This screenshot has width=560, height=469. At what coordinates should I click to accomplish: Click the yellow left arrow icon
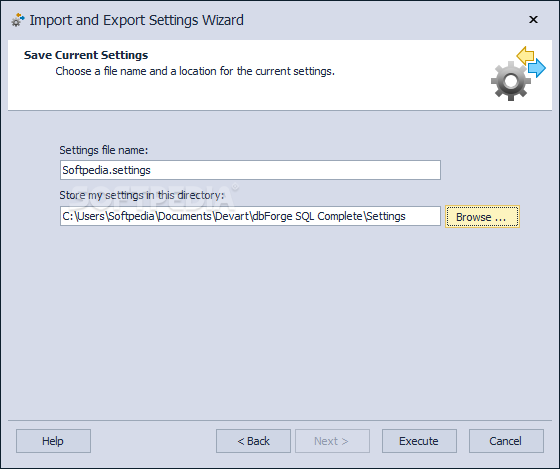[x=525, y=55]
